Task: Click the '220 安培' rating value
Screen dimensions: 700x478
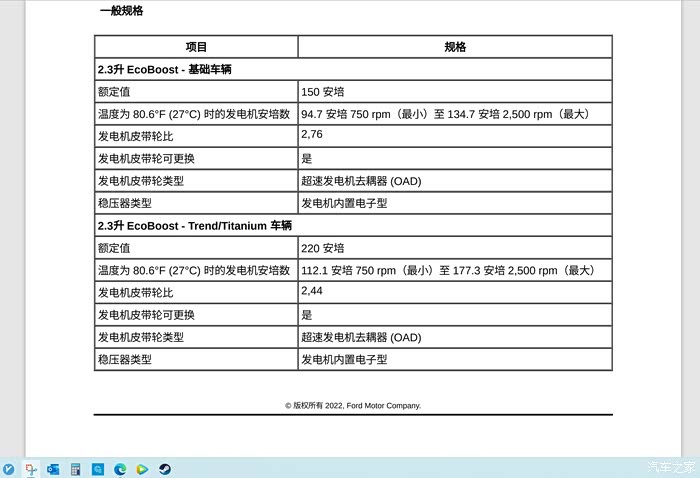Action: (x=322, y=248)
